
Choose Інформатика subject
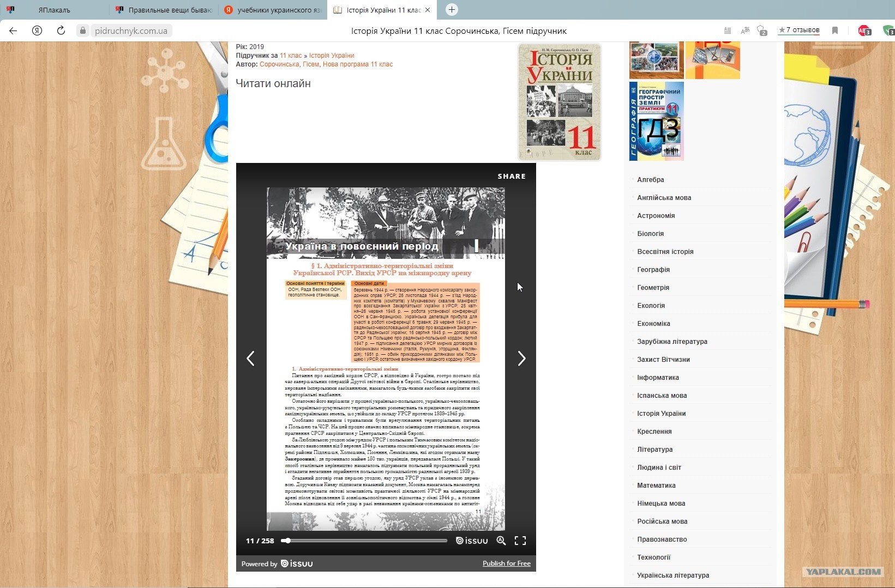pyautogui.click(x=658, y=378)
